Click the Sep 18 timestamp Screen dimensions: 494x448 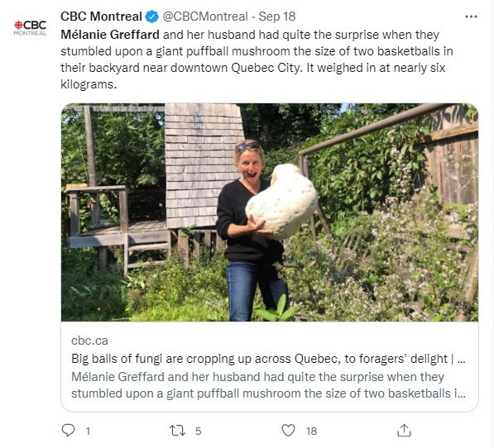click(x=277, y=17)
